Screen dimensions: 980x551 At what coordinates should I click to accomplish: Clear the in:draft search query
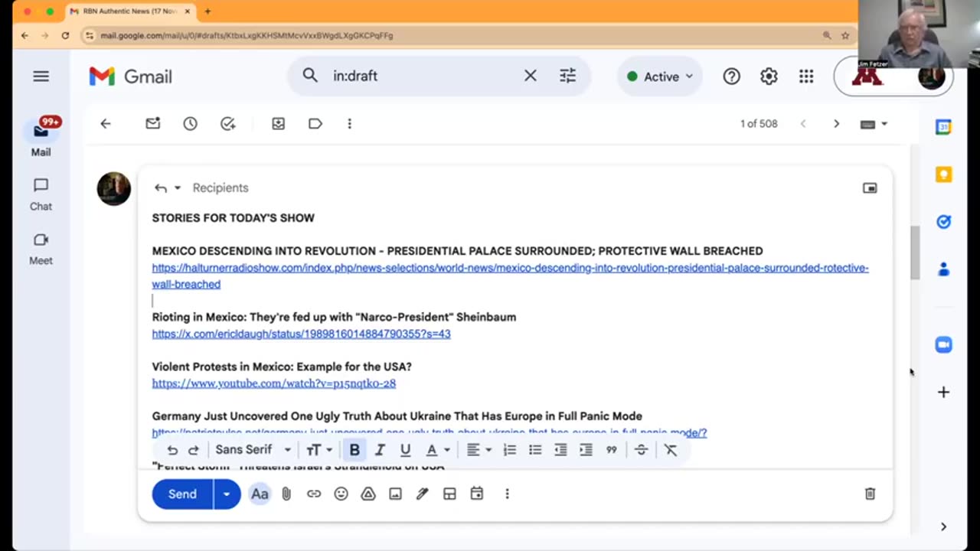530,76
